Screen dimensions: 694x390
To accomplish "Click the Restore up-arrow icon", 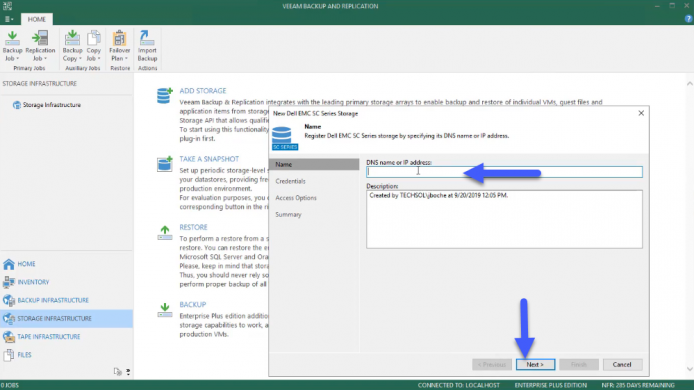I will (x=165, y=233).
